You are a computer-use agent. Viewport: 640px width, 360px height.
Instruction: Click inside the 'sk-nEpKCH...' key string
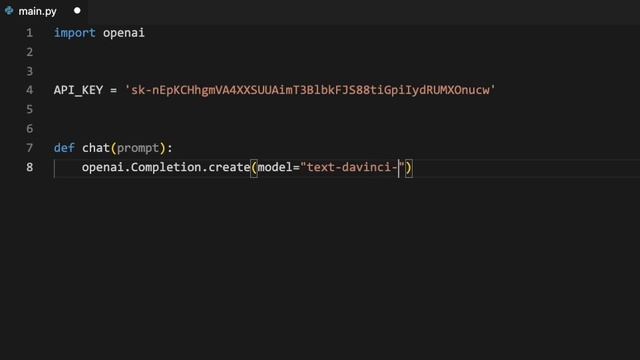(310, 90)
